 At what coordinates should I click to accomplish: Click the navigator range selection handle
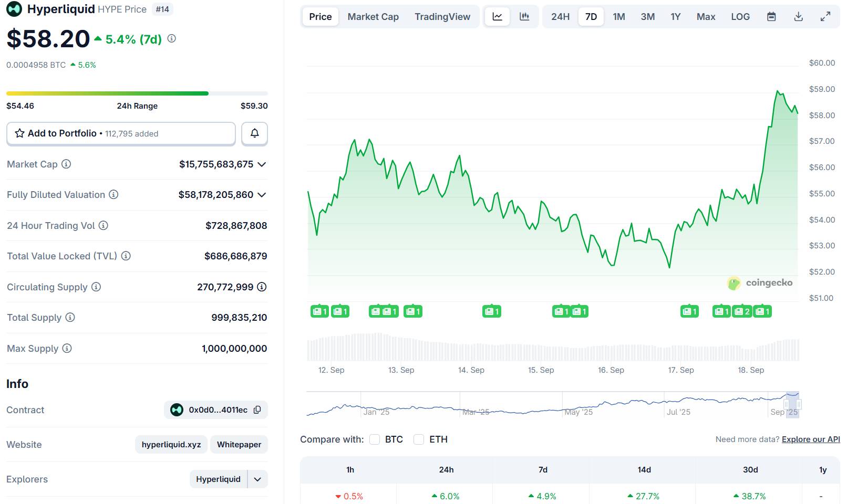point(792,404)
